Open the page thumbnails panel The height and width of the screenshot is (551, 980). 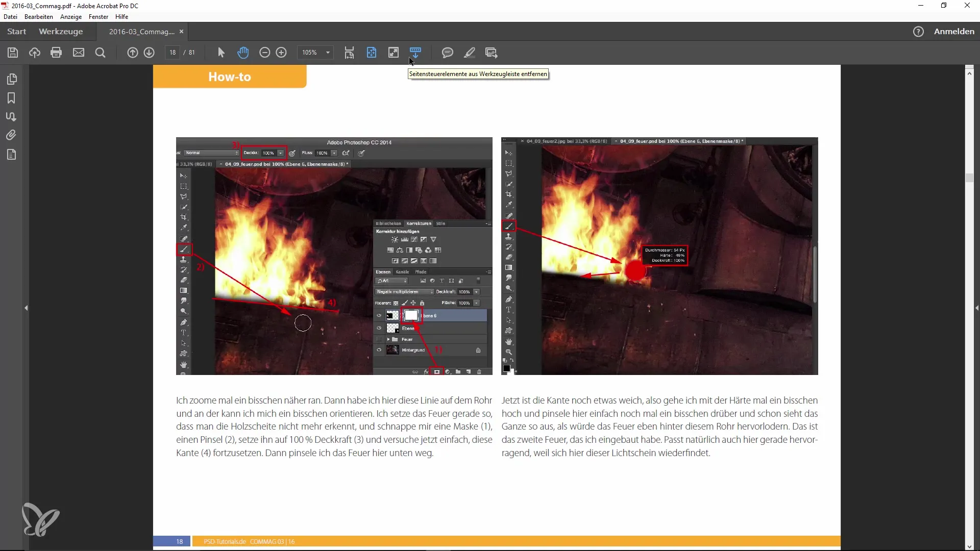coord(12,79)
